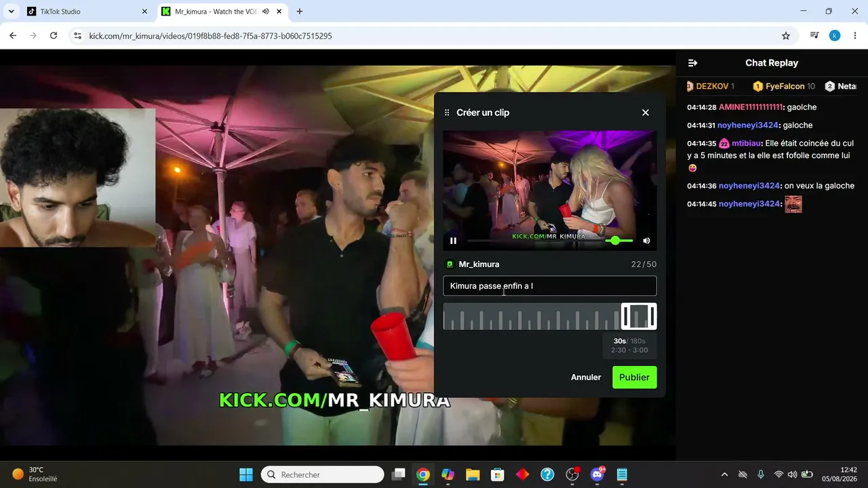Close the Mr_kimura Kick tab
Image resolution: width=868 pixels, height=488 pixels.
pos(279,12)
